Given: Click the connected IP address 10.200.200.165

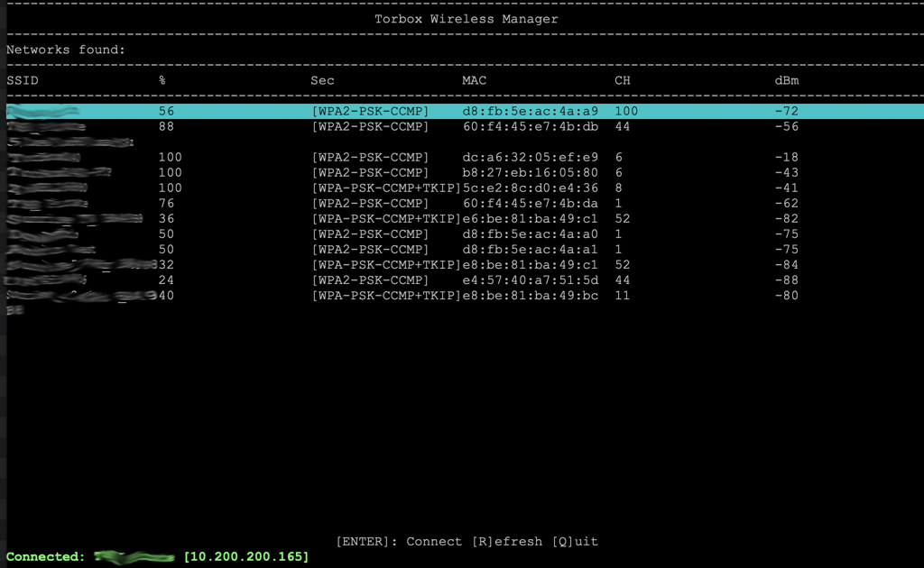Looking at the screenshot, I should click(x=246, y=557).
